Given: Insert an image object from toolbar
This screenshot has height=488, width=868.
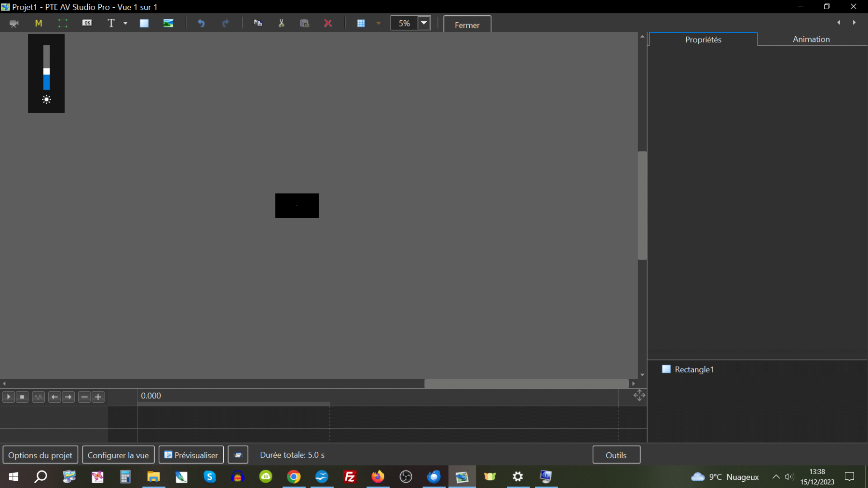Looking at the screenshot, I should click(x=168, y=23).
